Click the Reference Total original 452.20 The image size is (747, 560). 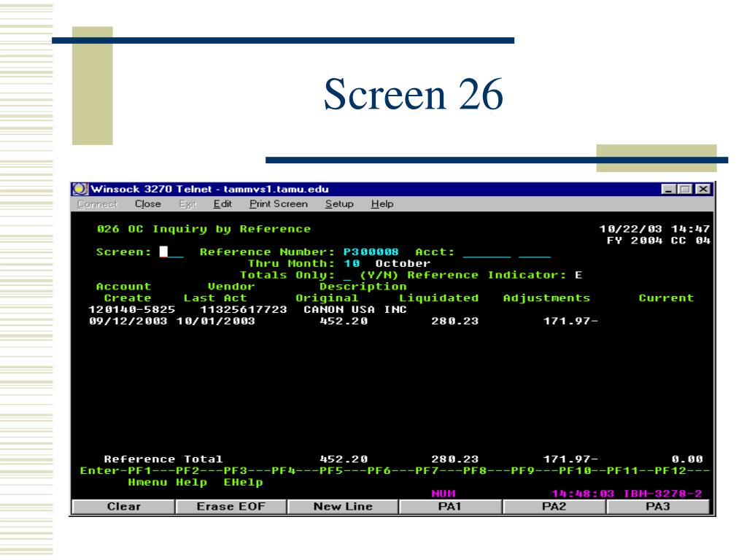click(344, 459)
